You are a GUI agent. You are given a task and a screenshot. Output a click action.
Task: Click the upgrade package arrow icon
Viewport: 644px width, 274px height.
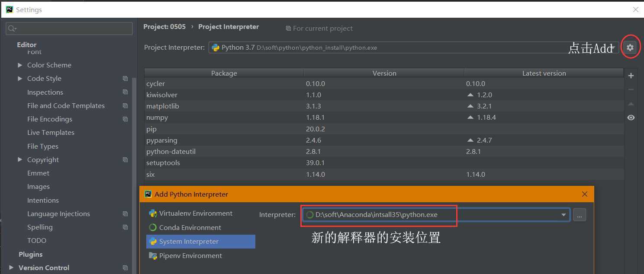click(x=631, y=104)
